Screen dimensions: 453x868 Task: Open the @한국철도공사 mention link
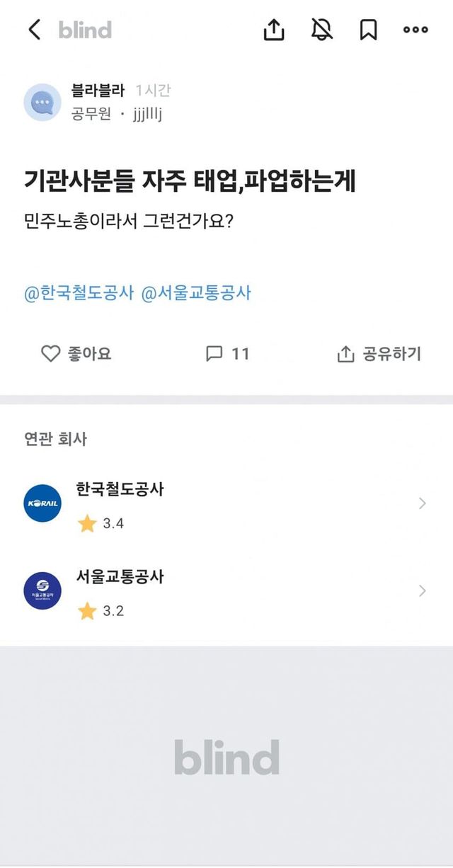[x=79, y=292]
